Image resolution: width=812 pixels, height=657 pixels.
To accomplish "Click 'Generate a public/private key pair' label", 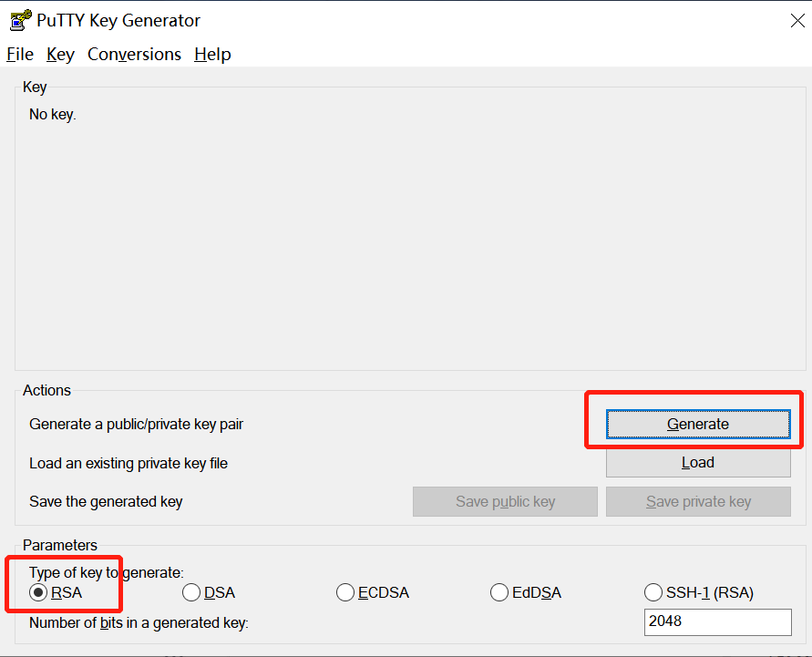I will (x=136, y=425).
